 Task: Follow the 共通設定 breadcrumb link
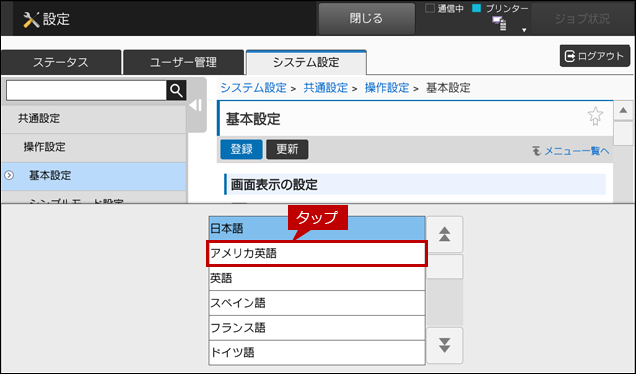point(326,88)
